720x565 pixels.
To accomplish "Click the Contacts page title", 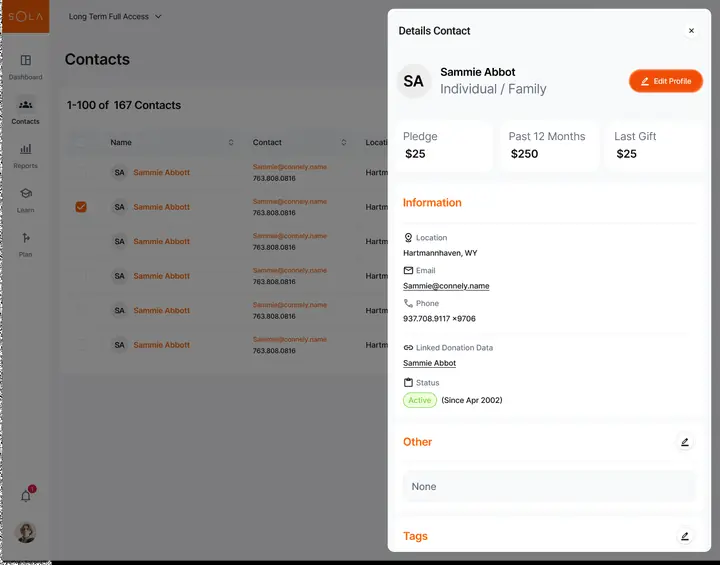I will [97, 59].
